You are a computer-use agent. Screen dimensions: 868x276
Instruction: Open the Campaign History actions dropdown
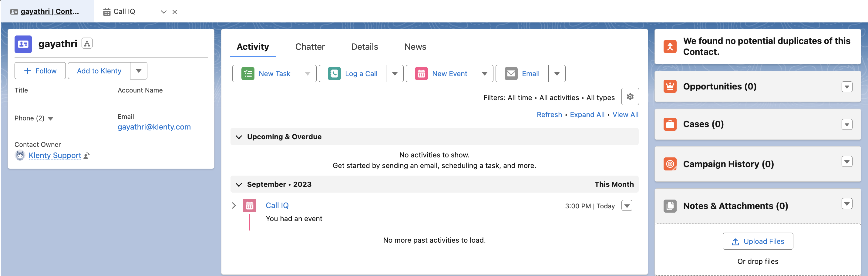847,162
